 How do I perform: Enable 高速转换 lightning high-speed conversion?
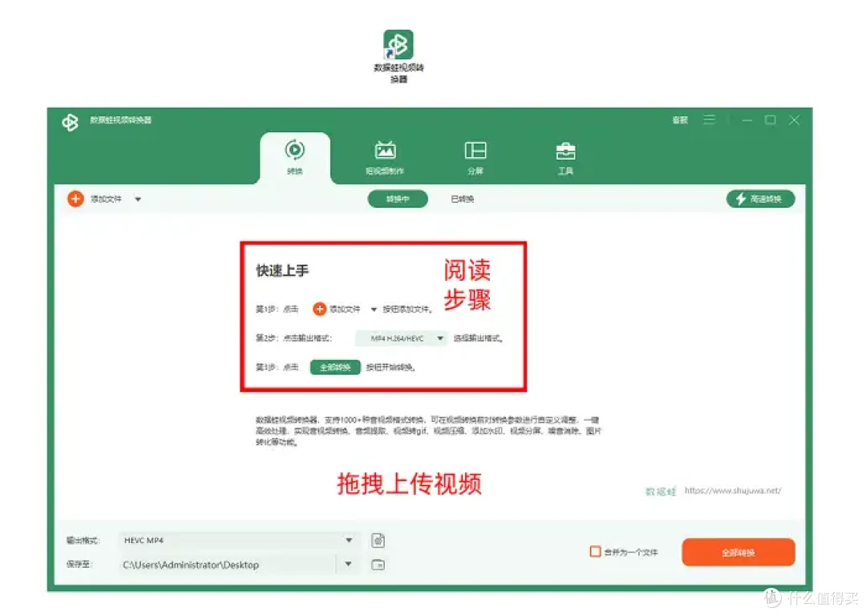click(x=760, y=199)
